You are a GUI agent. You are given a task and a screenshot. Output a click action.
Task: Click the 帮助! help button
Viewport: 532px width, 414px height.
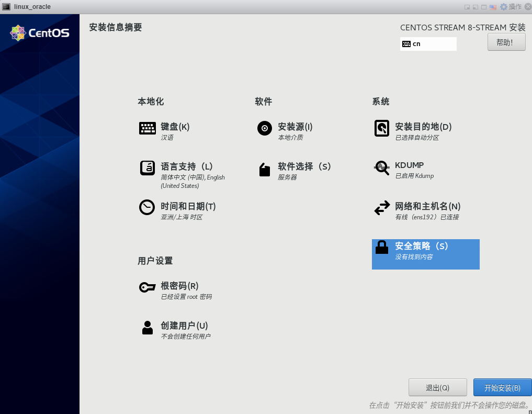tap(506, 42)
